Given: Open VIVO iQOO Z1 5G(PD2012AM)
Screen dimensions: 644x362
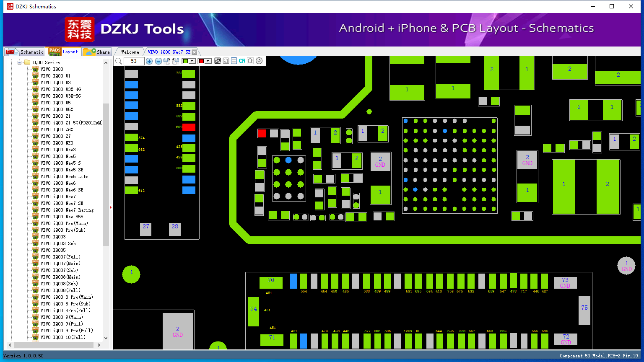Looking at the screenshot, I should (x=71, y=123).
